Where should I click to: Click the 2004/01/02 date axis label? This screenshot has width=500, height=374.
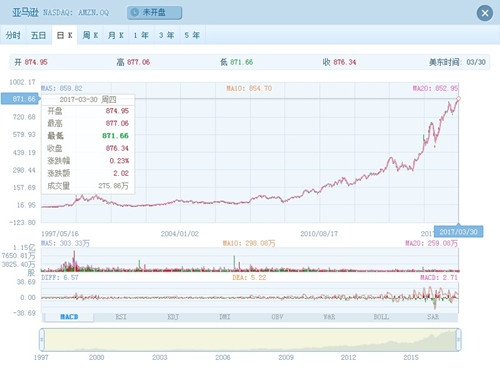[x=180, y=234]
